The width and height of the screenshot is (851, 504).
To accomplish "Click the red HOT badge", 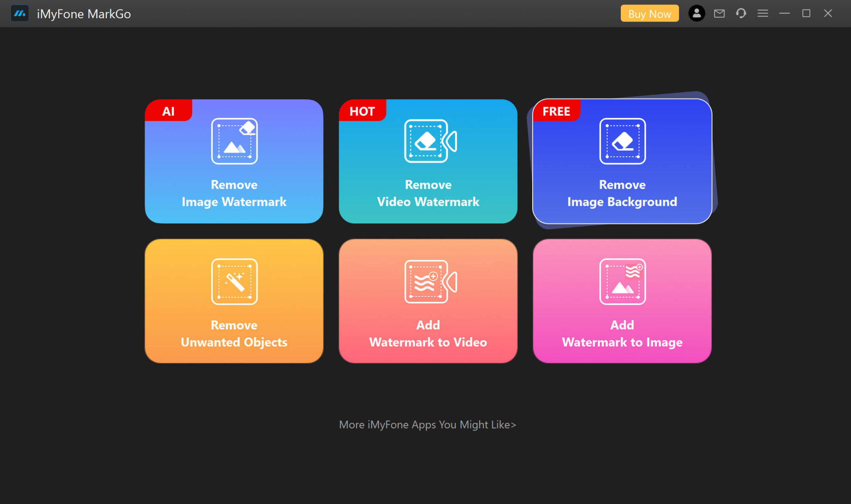I will point(362,110).
